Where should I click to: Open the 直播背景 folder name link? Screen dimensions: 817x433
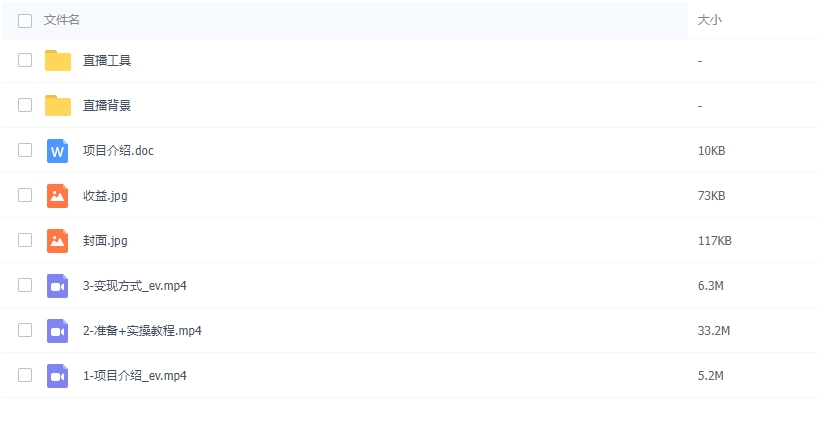(107, 105)
